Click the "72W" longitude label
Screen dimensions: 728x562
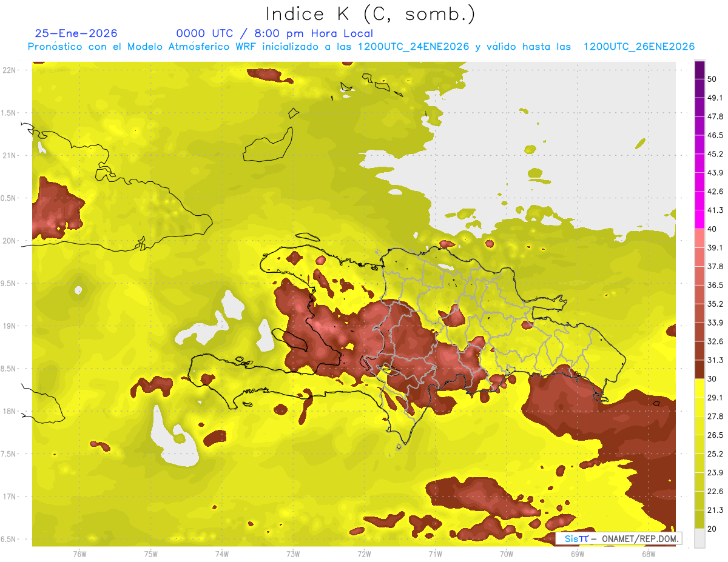pyautogui.click(x=364, y=554)
